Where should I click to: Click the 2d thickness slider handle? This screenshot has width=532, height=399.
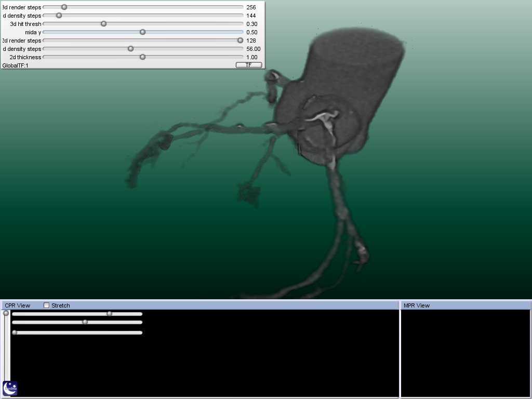click(142, 57)
